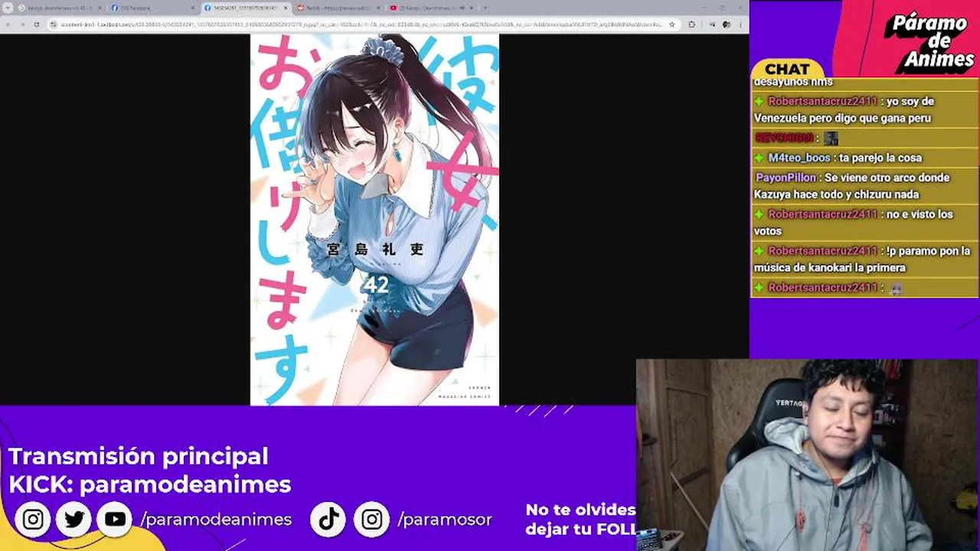980x551 pixels.
Task: Go forward in the browser
Action: [x=22, y=24]
